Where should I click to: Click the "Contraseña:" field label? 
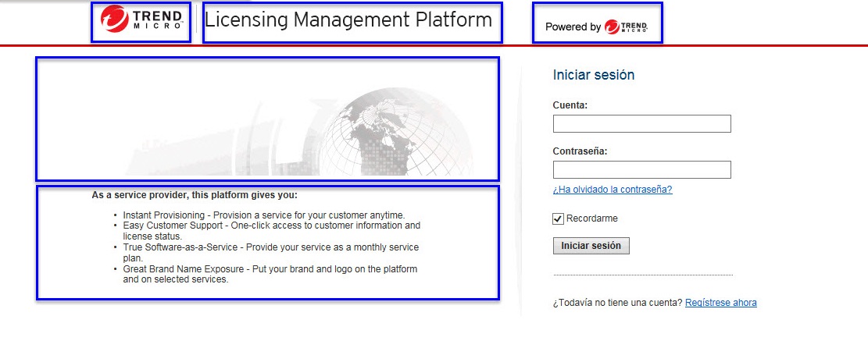[x=580, y=151]
